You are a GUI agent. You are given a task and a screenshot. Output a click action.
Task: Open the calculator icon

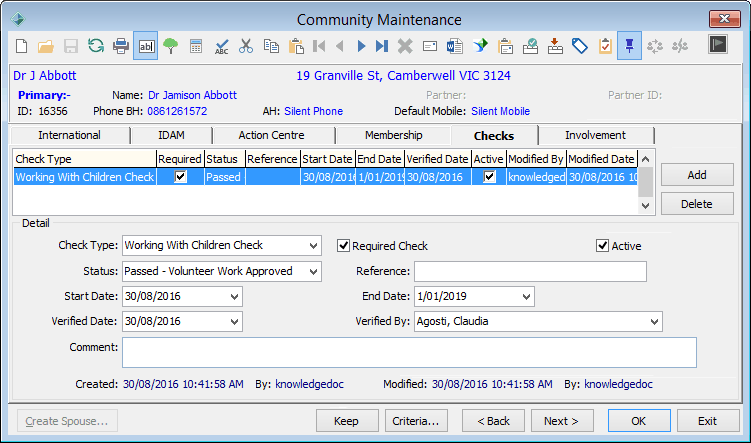[196, 46]
